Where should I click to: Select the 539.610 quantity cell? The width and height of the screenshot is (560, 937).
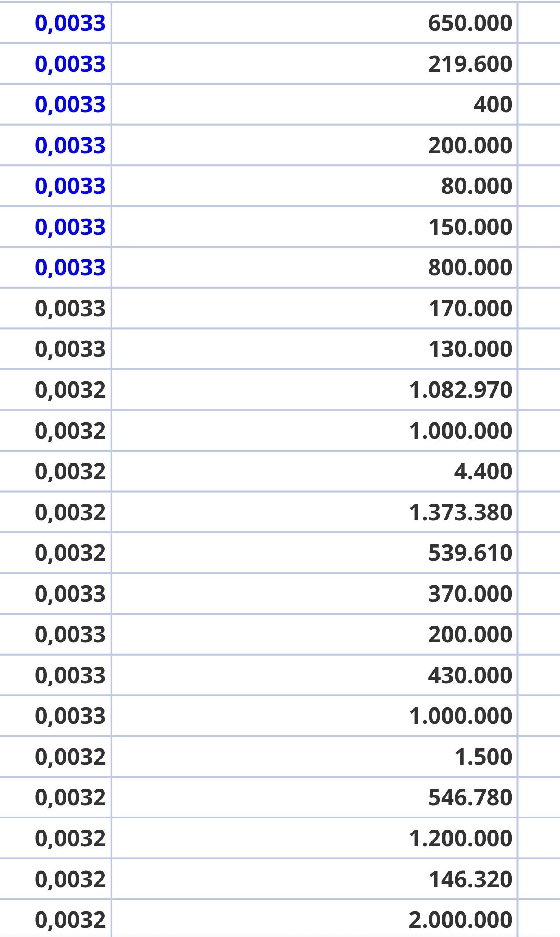[x=314, y=553]
